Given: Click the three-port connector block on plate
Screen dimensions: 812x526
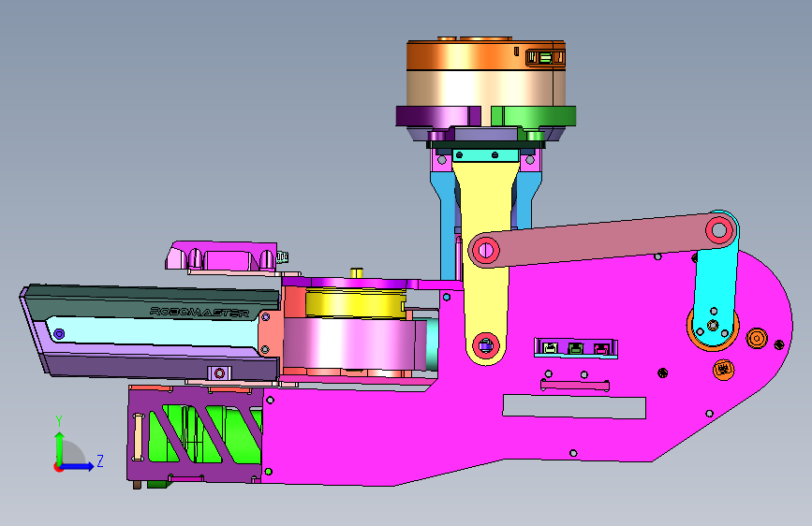Looking at the screenshot, I should pyautogui.click(x=576, y=348).
